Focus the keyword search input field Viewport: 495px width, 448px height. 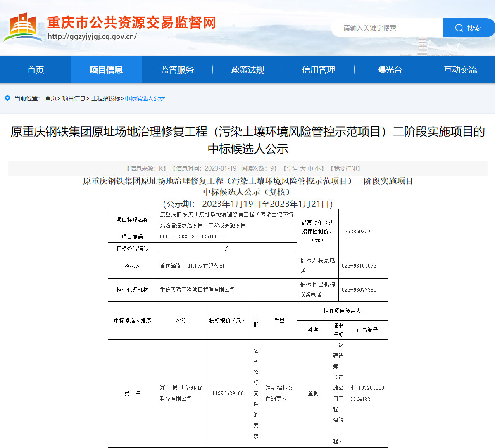pos(387,28)
